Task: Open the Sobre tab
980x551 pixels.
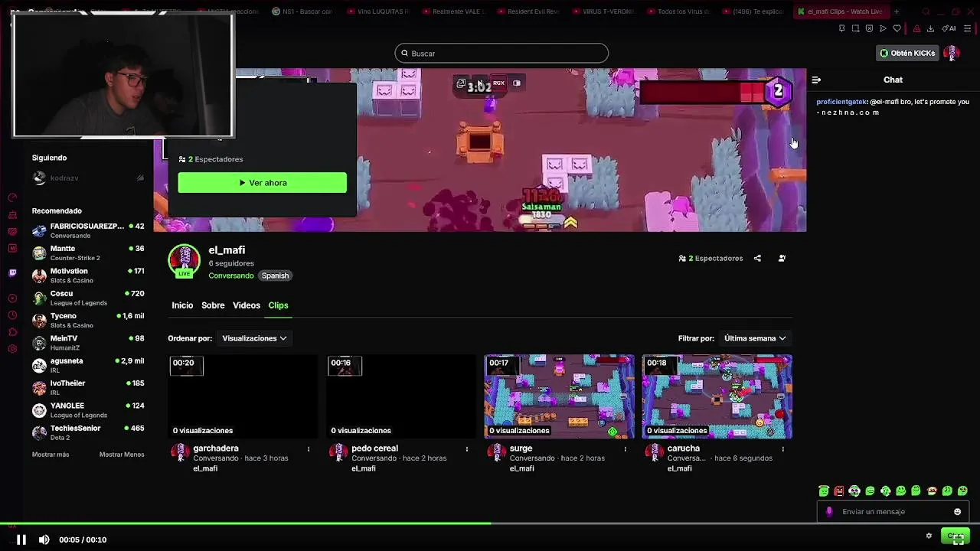Action: pos(213,305)
